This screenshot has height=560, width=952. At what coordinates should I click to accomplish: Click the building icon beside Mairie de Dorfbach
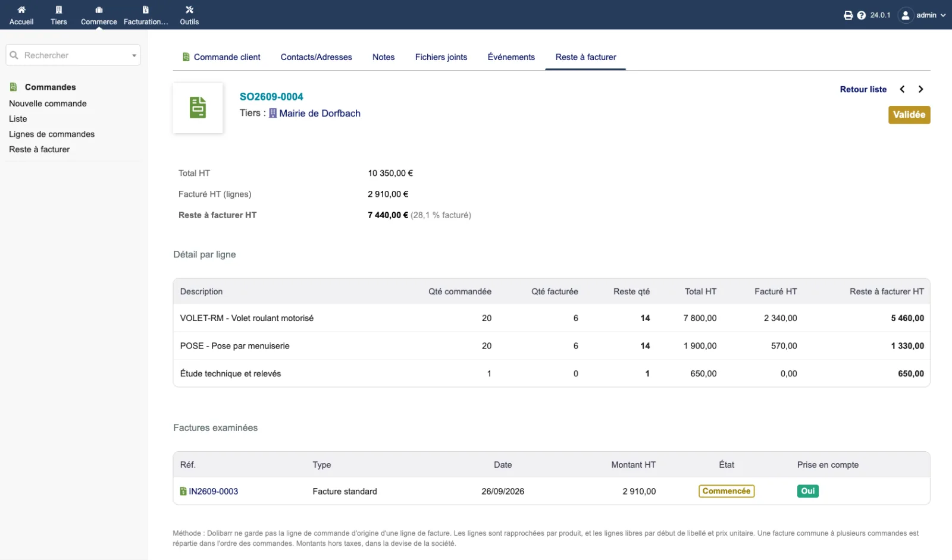273,113
